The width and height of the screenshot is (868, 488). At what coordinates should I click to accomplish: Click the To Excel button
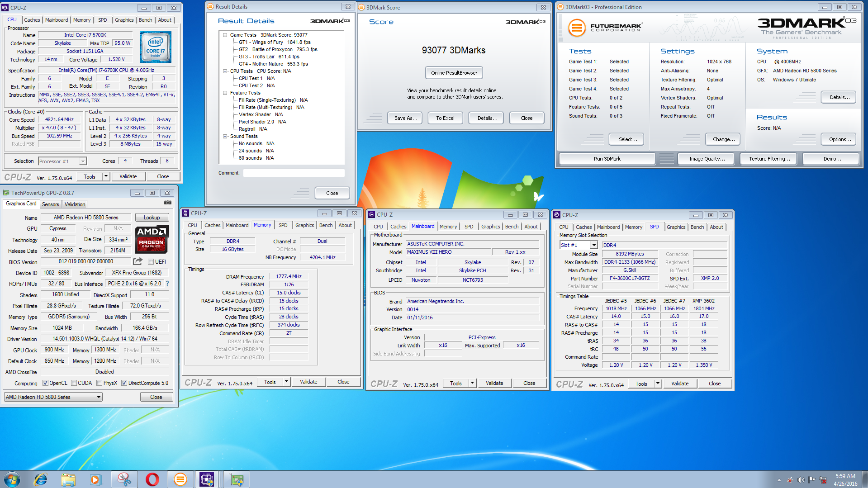click(445, 118)
